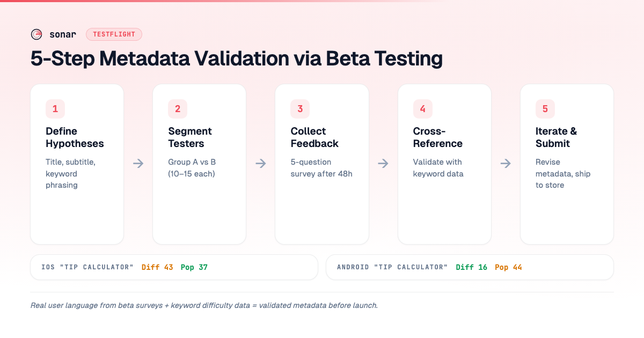644x338 pixels.
Task: Click iOS 'Diff 43' value
Action: tap(157, 267)
